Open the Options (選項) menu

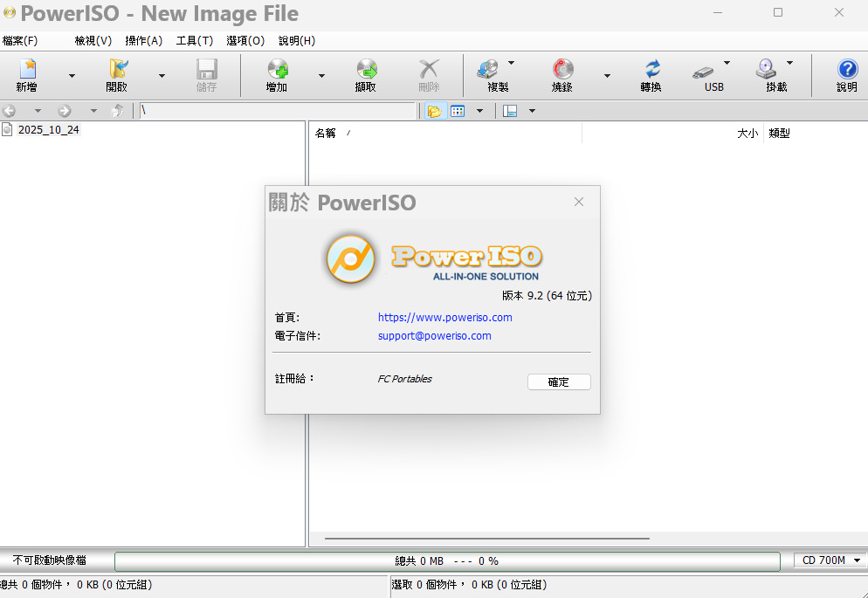[245, 41]
